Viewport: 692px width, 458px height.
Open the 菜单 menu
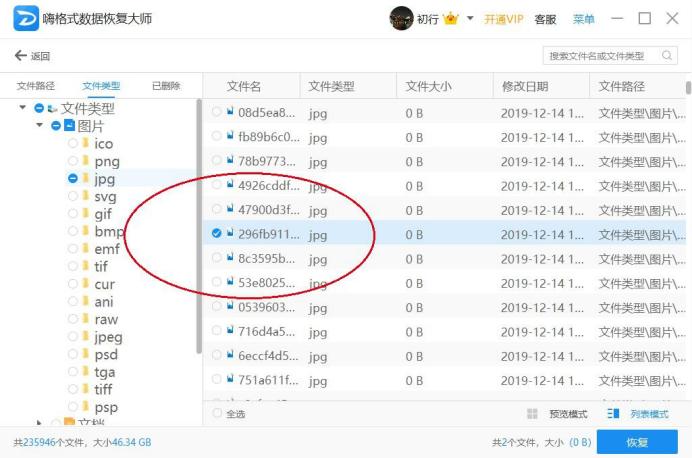click(583, 19)
